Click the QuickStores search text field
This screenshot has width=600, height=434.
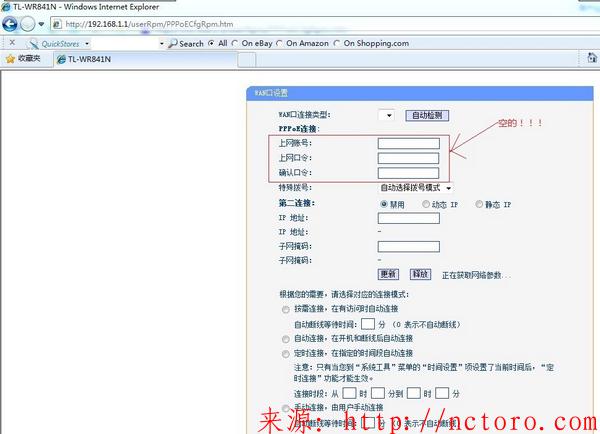(x=124, y=44)
